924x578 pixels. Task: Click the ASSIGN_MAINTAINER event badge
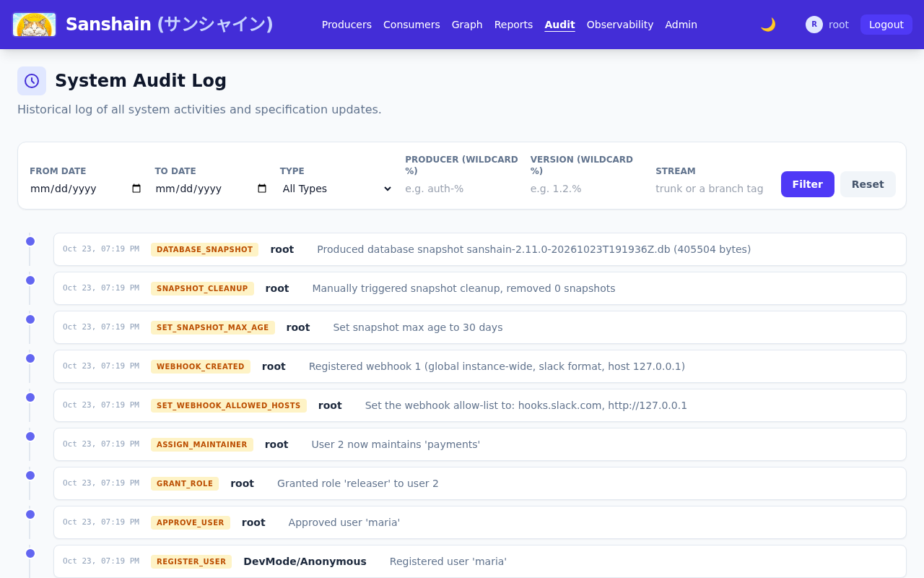pyautogui.click(x=202, y=444)
